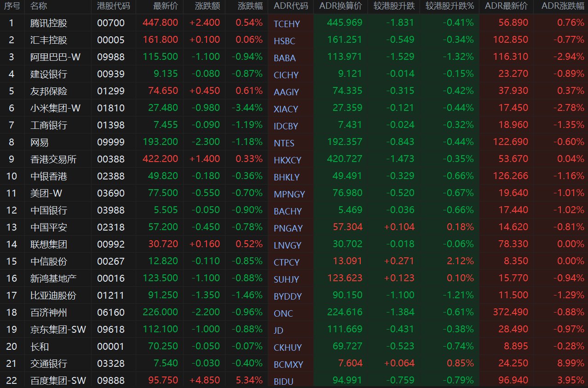Sort by the ADR涨跌幅 column header
The height and width of the screenshot is (388, 588).
(x=563, y=6)
